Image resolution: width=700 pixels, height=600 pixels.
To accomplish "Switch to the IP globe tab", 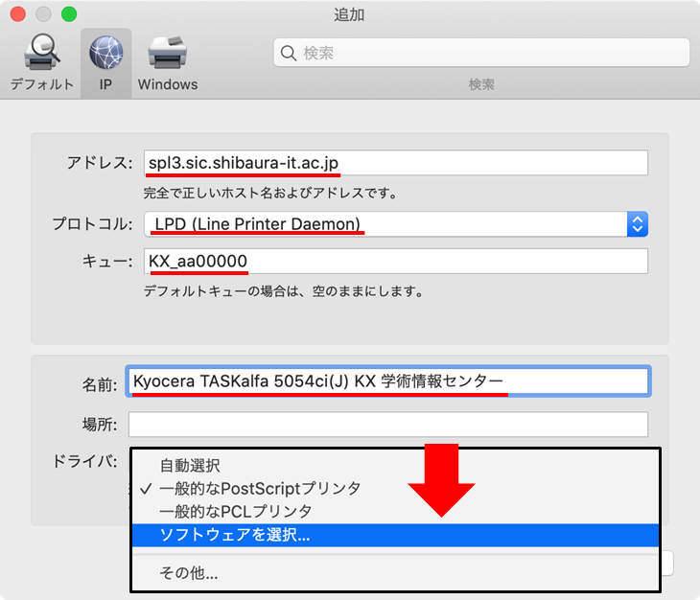I will pos(105,63).
